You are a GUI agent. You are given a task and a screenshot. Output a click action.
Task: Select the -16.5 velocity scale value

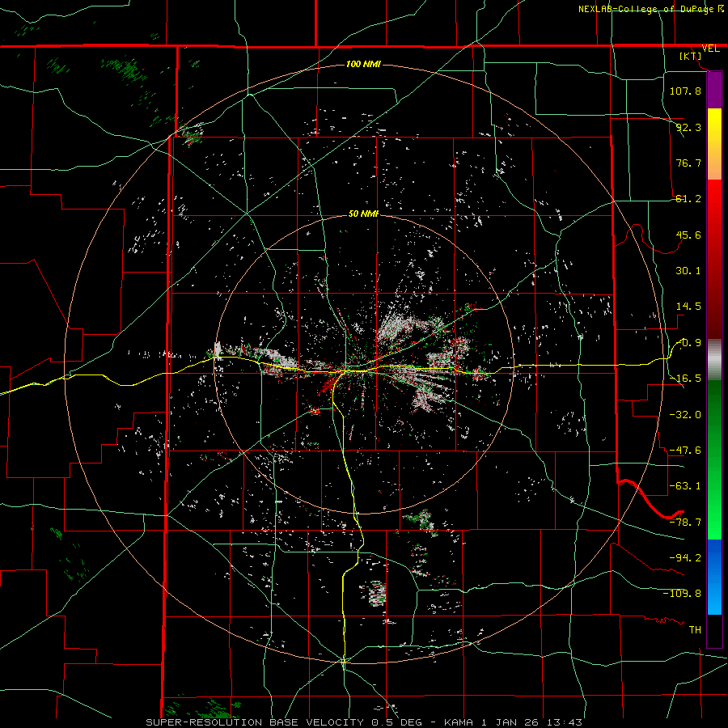pos(685,379)
